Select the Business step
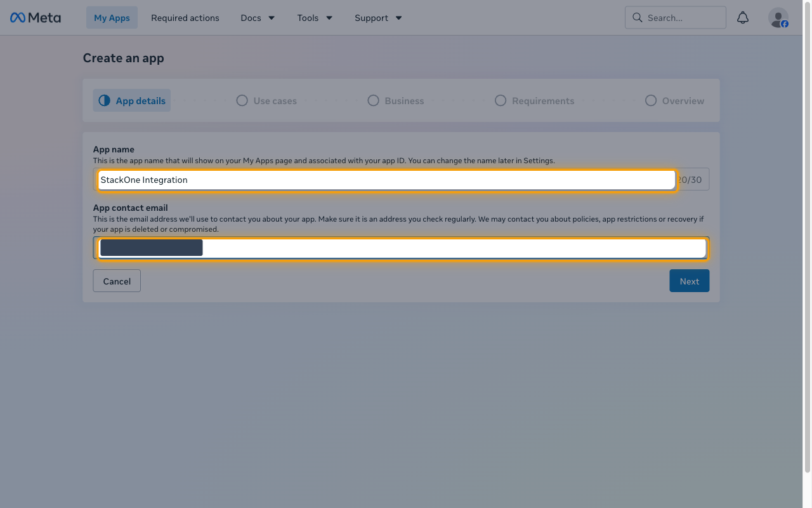812x508 pixels. pyautogui.click(x=396, y=100)
